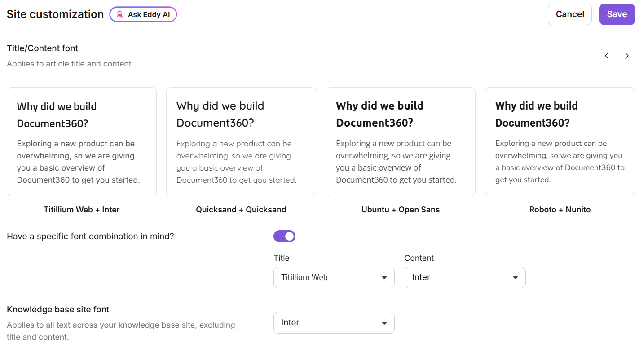Click the Title/Content font heading

click(43, 48)
